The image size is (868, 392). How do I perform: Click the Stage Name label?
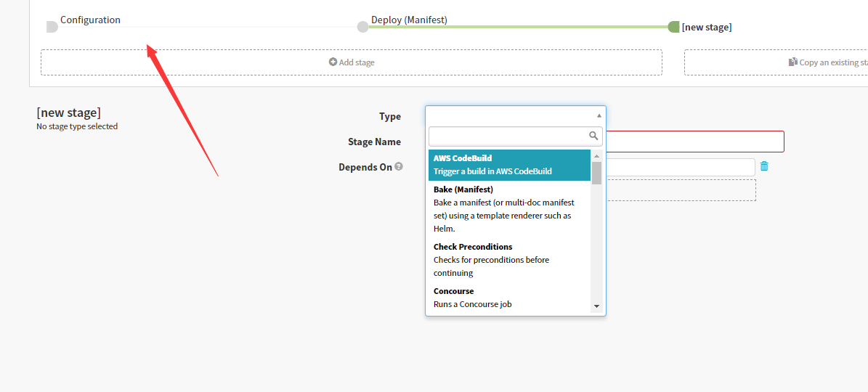coord(374,142)
